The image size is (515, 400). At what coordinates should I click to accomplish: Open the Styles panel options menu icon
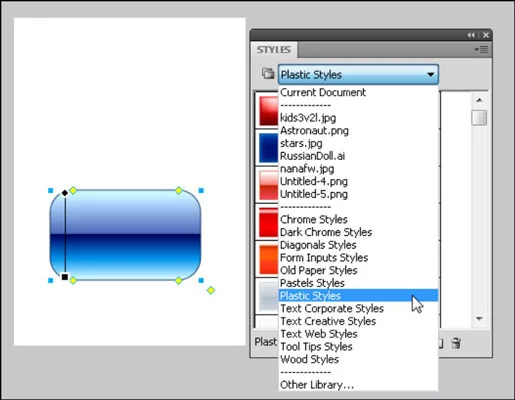pos(481,50)
